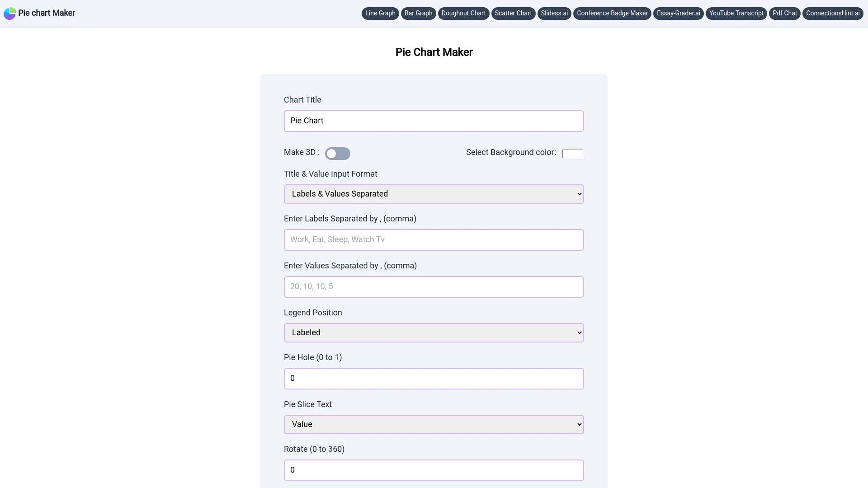868x488 pixels.
Task: Switch to the Pdf Chat tab
Action: 784,13
